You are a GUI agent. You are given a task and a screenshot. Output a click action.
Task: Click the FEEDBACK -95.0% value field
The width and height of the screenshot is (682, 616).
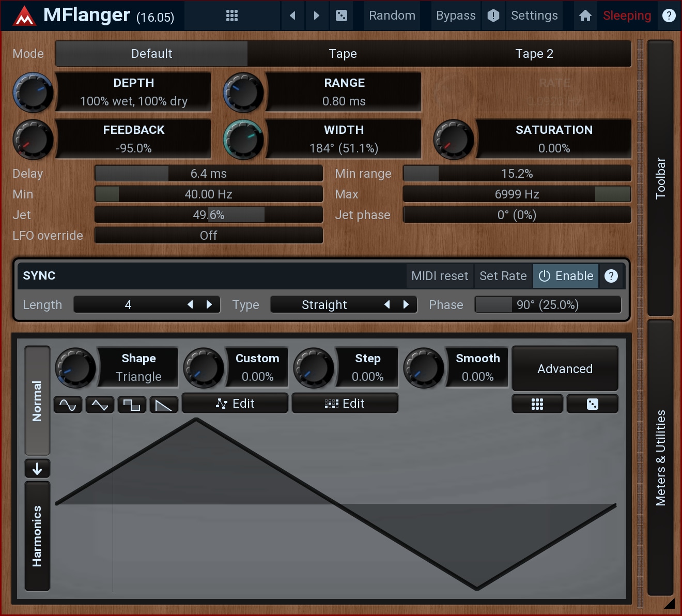pyautogui.click(x=134, y=139)
